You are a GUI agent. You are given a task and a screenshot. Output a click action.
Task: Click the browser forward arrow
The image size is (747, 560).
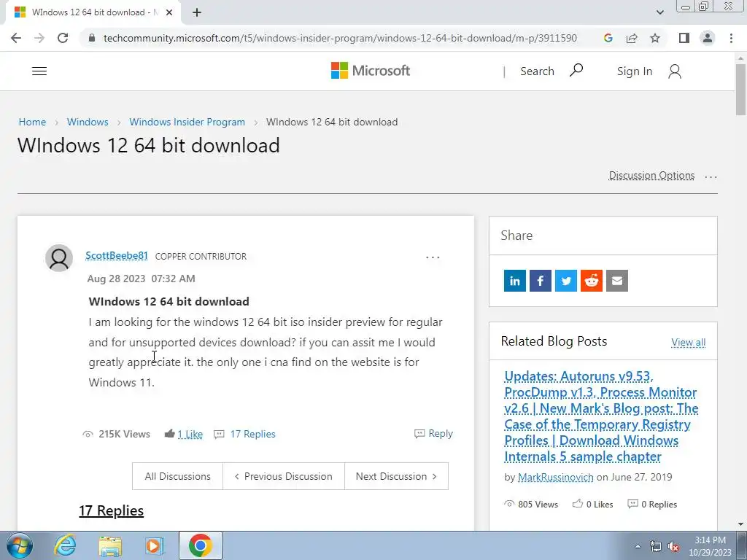point(39,38)
